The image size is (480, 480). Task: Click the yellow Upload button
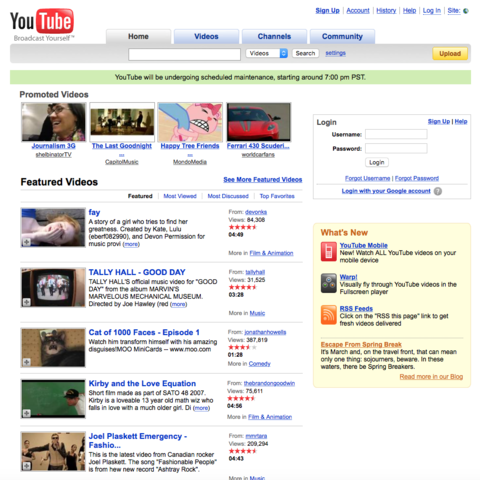(x=450, y=54)
